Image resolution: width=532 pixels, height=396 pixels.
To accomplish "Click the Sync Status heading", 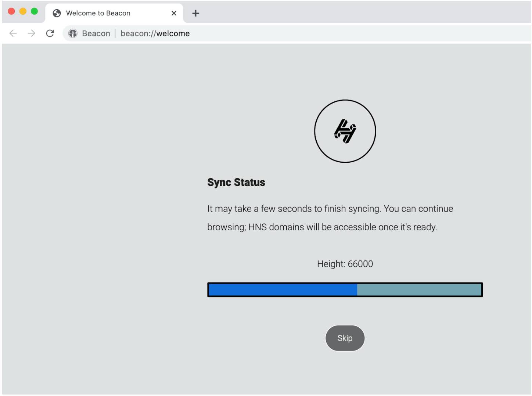I will (236, 182).
